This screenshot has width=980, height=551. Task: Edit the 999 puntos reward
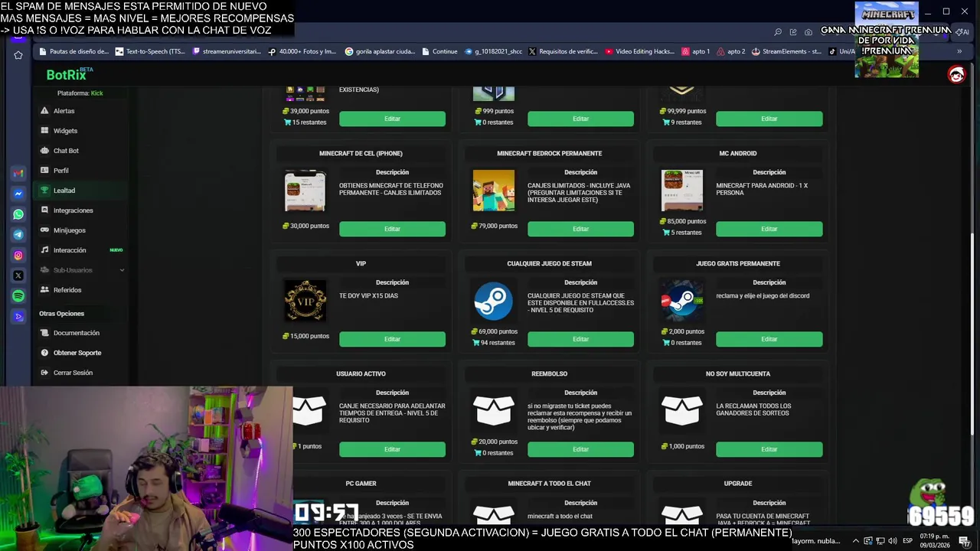580,119
